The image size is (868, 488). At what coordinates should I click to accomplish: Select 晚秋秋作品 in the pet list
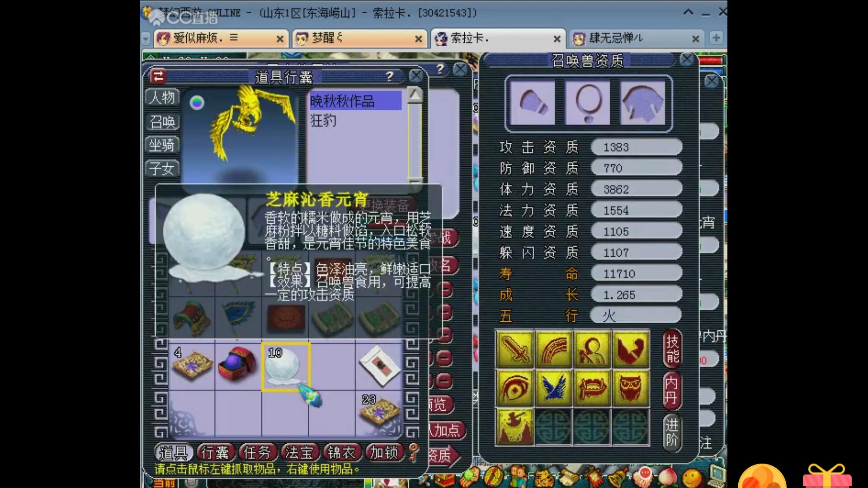click(355, 101)
